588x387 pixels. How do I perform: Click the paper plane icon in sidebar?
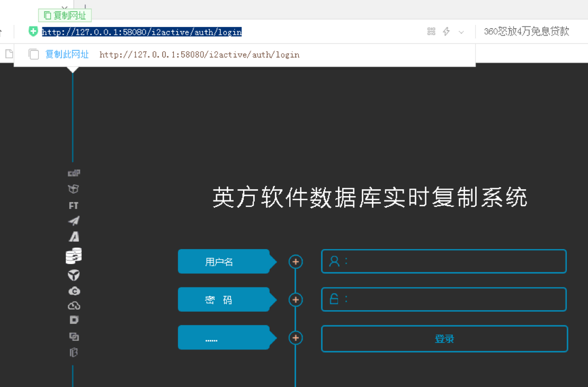tap(74, 221)
